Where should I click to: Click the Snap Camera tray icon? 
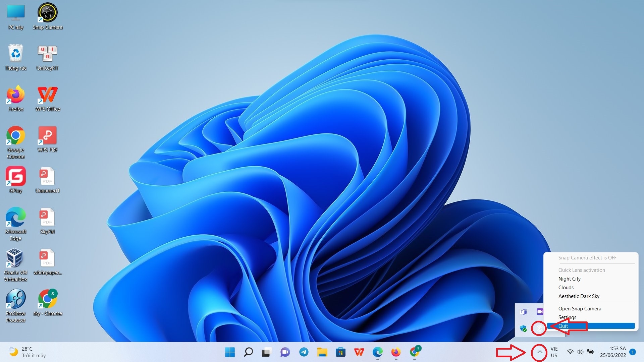tap(539, 328)
